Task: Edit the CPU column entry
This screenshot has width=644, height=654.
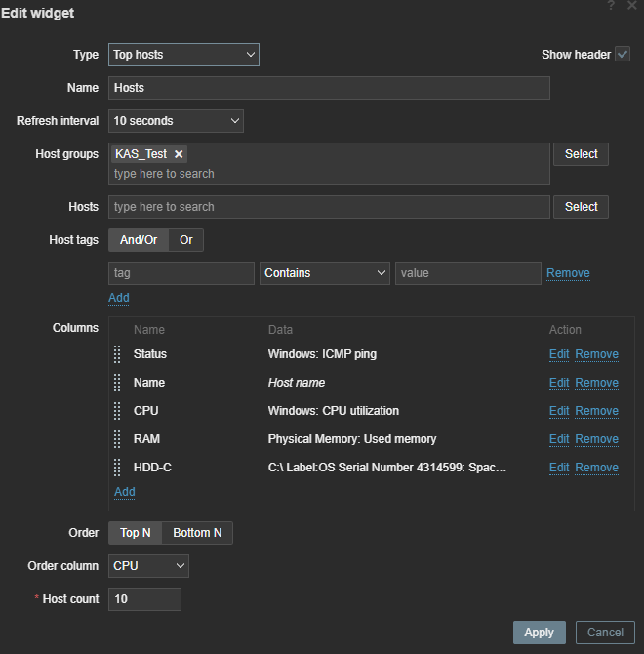Action: pyautogui.click(x=559, y=411)
